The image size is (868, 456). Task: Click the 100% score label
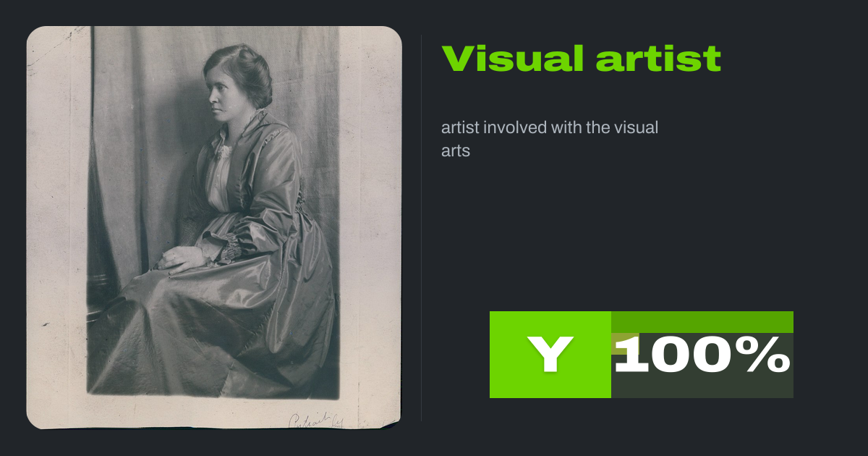tap(702, 355)
